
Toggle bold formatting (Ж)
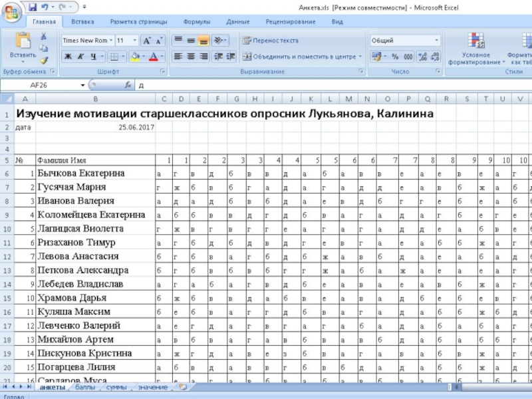tap(68, 57)
